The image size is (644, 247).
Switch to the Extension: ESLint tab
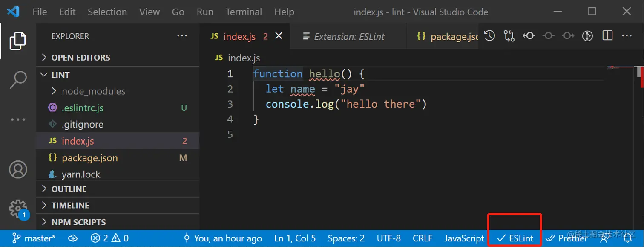(x=348, y=37)
